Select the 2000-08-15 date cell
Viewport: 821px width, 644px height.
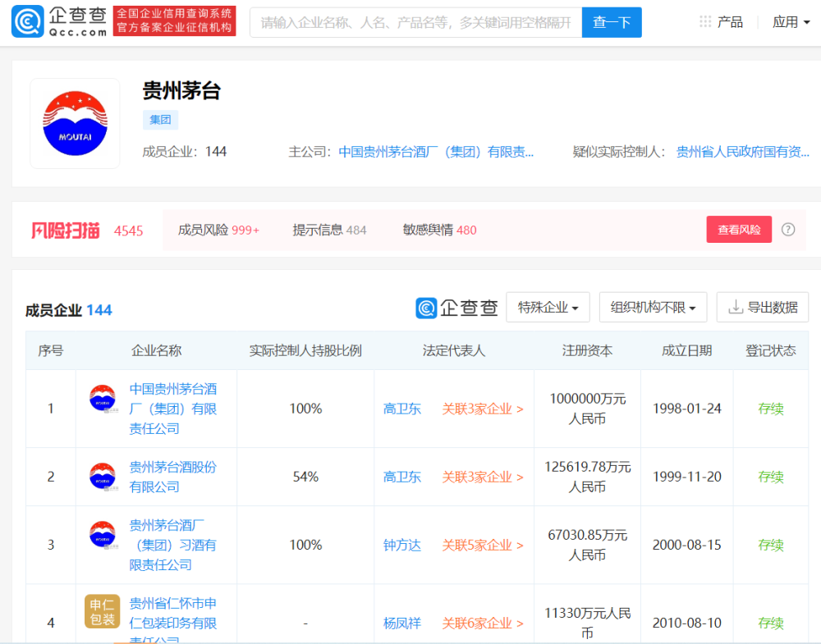coord(687,545)
